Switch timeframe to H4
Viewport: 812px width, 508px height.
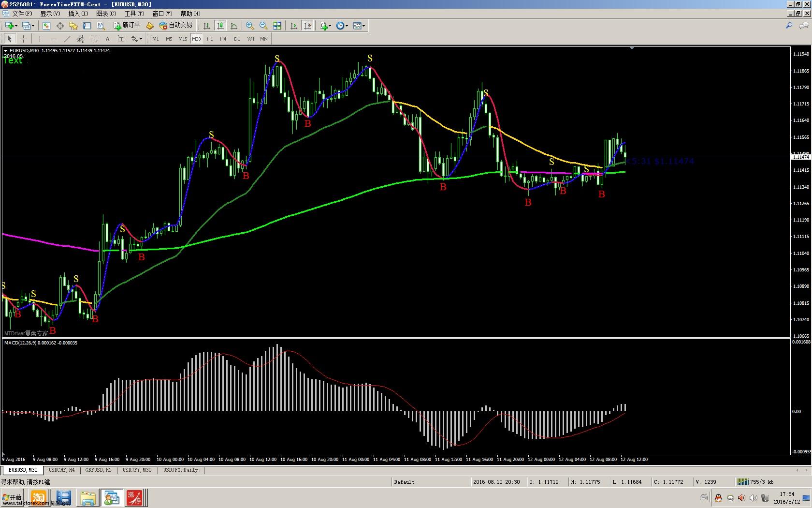(x=223, y=39)
